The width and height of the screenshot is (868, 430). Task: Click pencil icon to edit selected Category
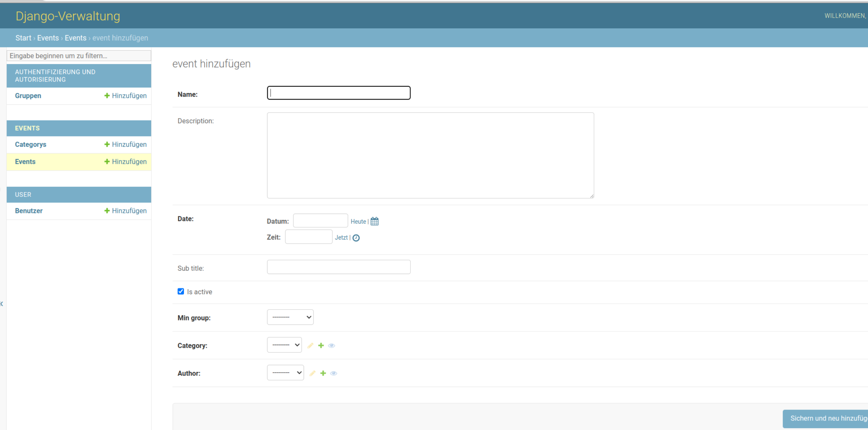[x=310, y=345]
